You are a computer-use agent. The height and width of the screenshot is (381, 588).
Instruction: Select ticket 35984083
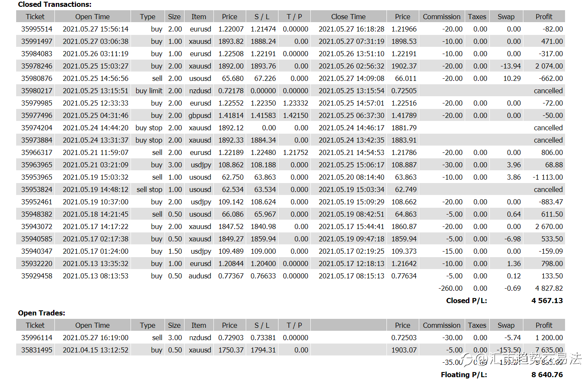37,54
